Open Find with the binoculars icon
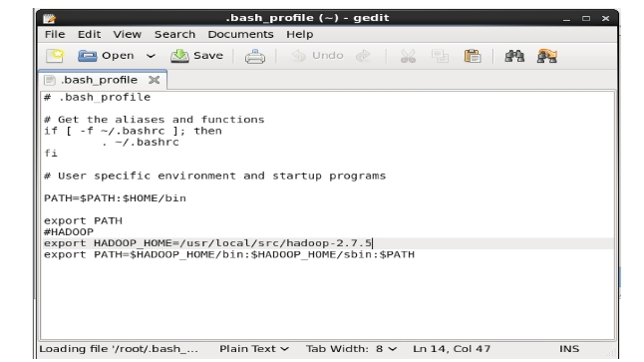This screenshot has width=644, height=362. pos(514,56)
